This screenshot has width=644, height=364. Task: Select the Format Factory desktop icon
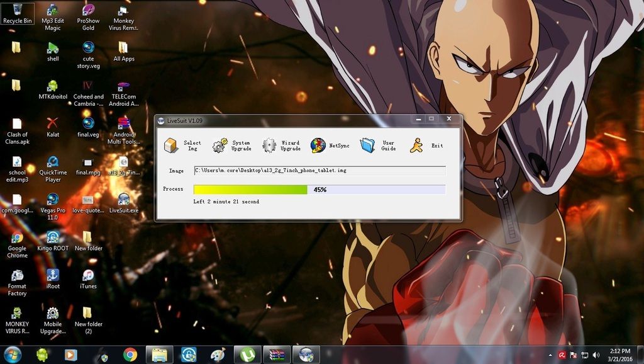(x=17, y=283)
